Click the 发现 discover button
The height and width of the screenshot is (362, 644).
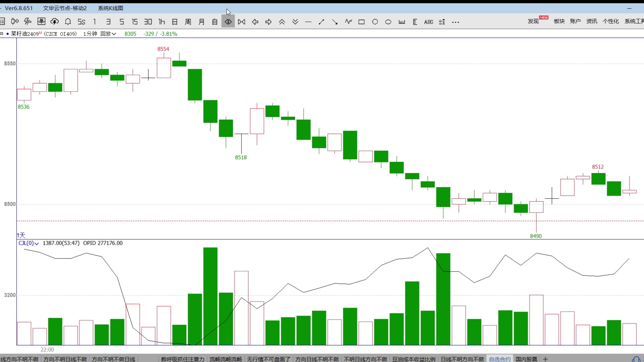click(533, 21)
